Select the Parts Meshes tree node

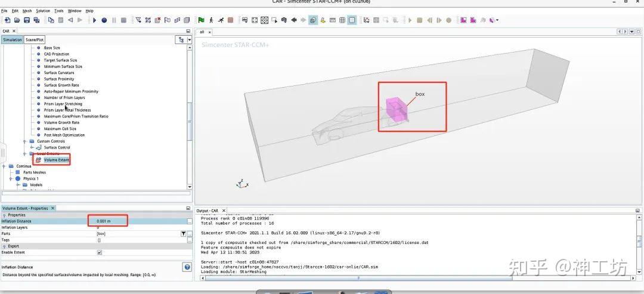[x=35, y=172]
